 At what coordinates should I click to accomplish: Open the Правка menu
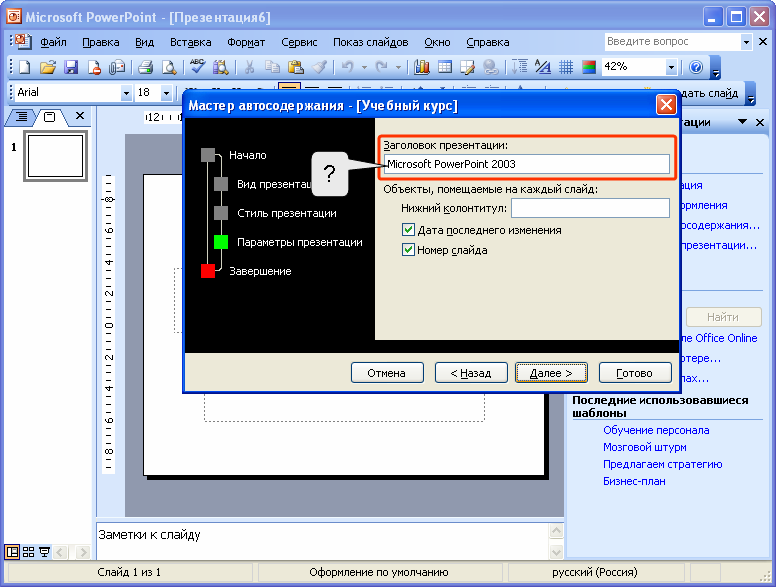point(101,43)
